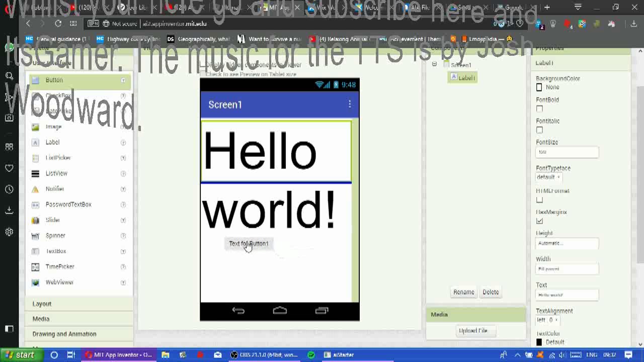This screenshot has height=362, width=644.
Task: Select the Slider palette component
Action: tap(52, 220)
